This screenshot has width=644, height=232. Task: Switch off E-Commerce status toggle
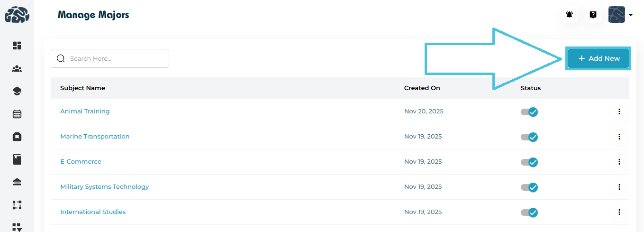click(529, 162)
